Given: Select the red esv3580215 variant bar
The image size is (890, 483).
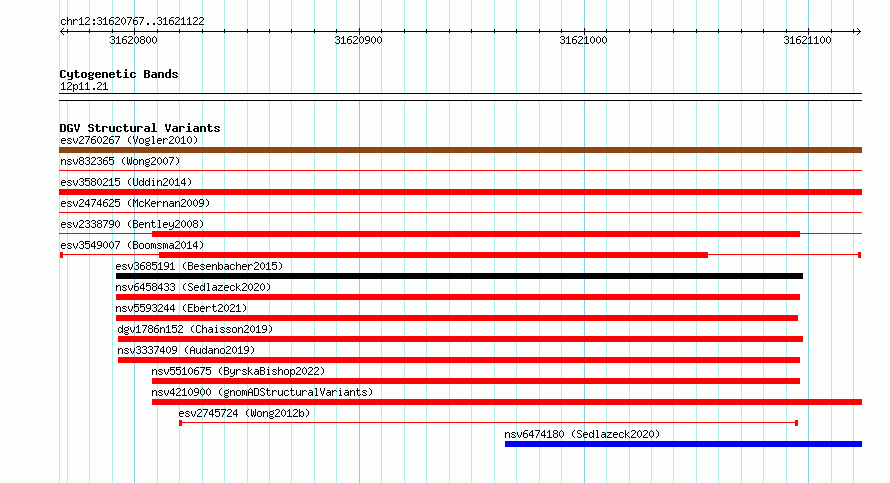Looking at the screenshot, I should pyautogui.click(x=460, y=192).
